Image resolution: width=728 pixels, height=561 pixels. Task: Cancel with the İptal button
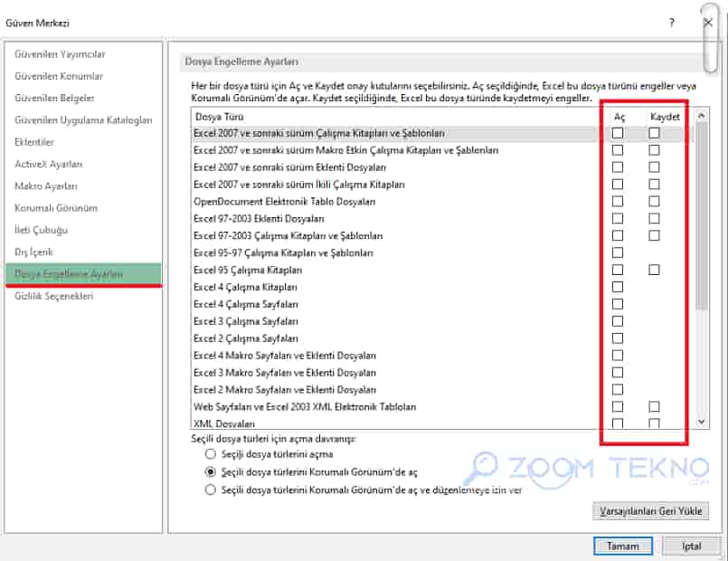(691, 547)
